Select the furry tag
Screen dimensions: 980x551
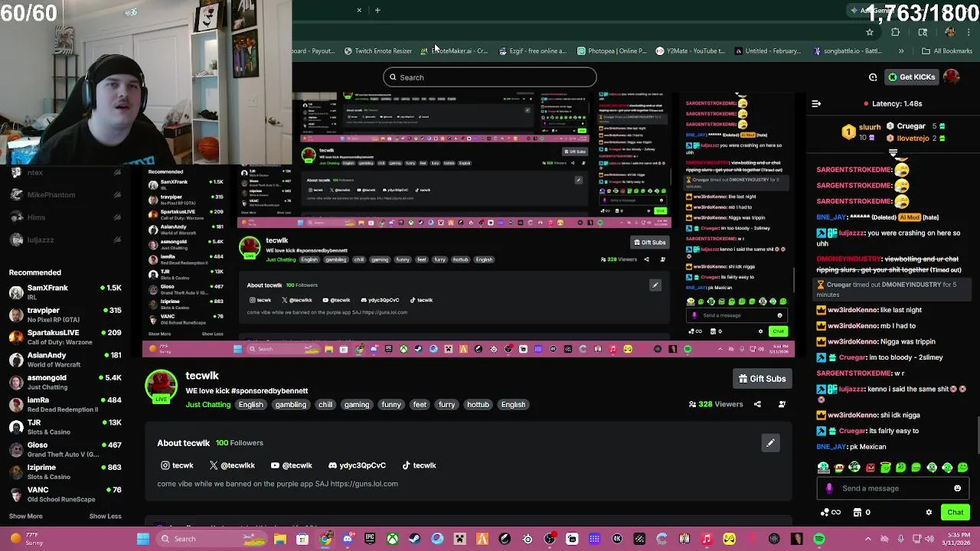pos(446,405)
